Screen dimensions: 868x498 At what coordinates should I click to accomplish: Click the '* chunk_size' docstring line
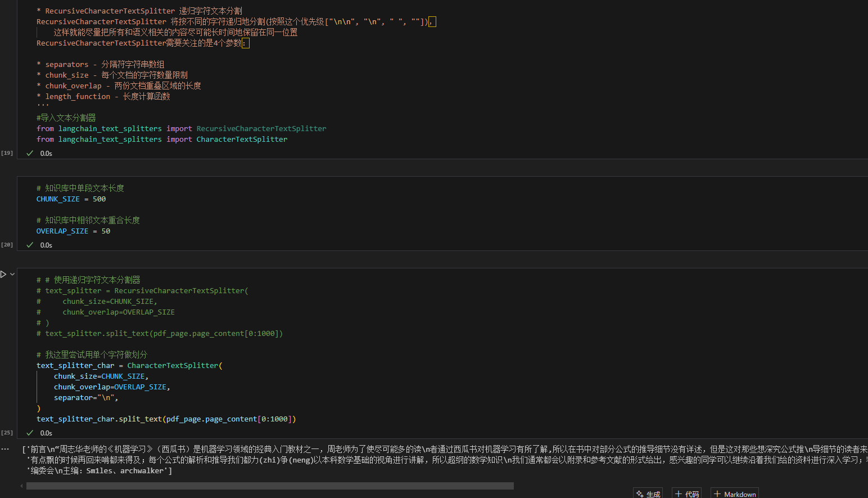112,75
